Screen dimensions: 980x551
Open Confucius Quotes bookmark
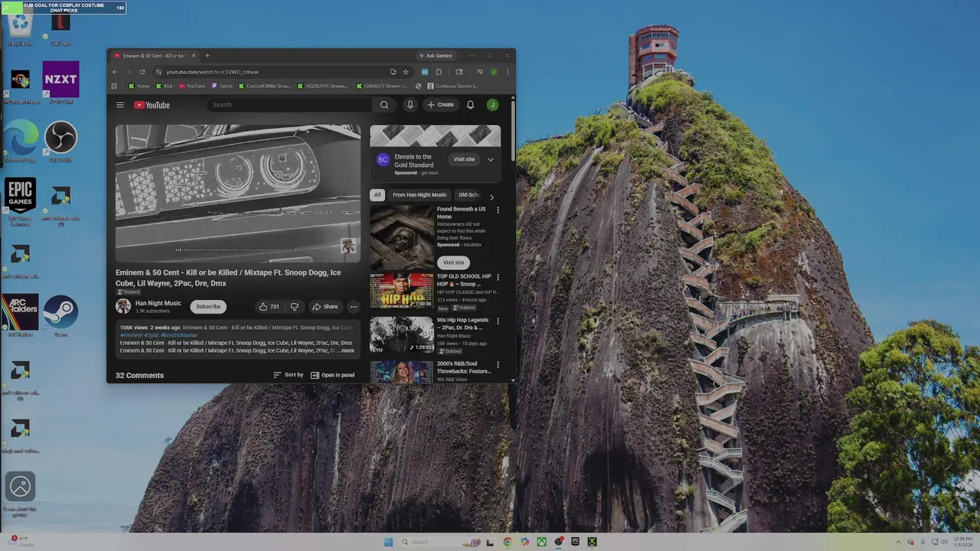click(x=452, y=86)
